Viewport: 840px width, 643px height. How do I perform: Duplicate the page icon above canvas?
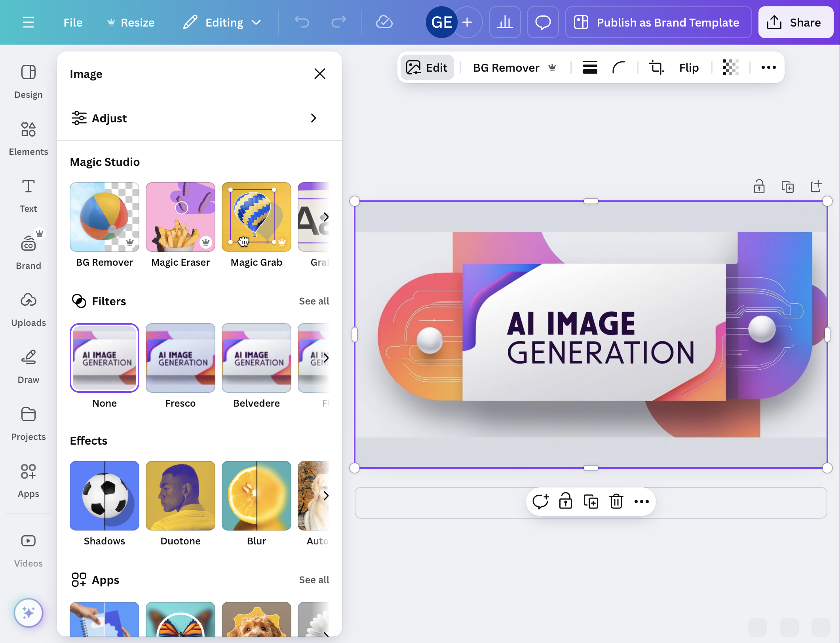tap(787, 186)
